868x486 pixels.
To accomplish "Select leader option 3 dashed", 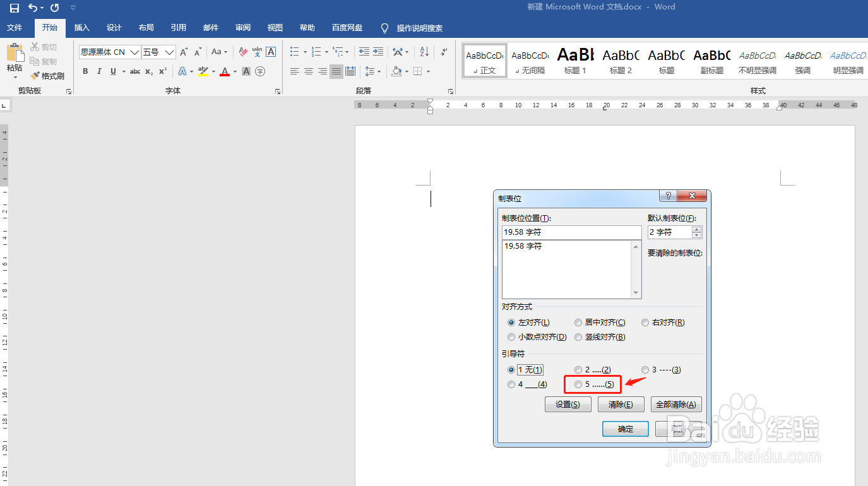I will point(645,370).
